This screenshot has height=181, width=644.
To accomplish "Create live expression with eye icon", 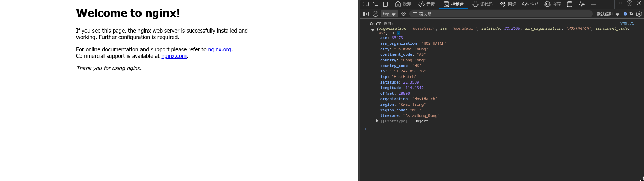I will pos(403,14).
